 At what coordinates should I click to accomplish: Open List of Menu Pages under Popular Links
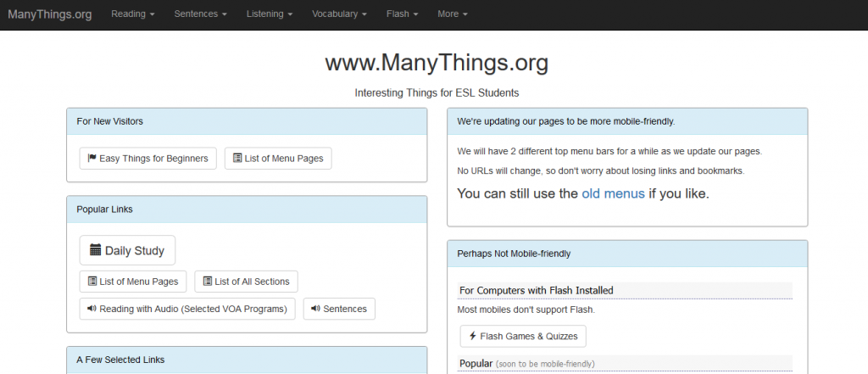(133, 282)
